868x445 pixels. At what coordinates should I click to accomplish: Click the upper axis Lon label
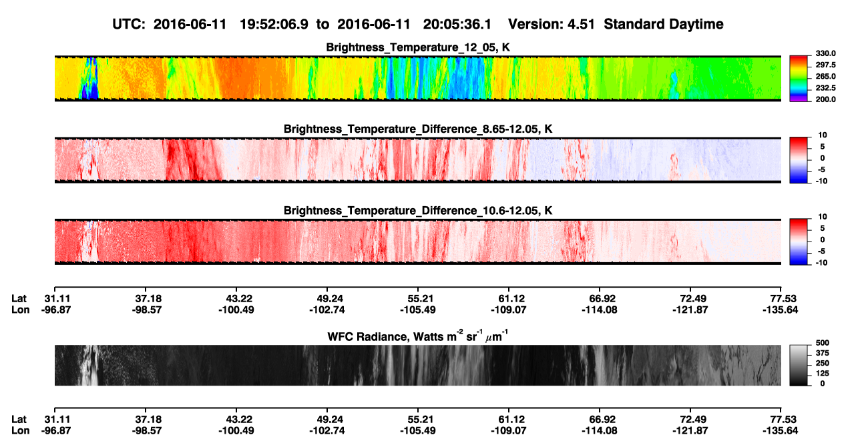point(21,309)
